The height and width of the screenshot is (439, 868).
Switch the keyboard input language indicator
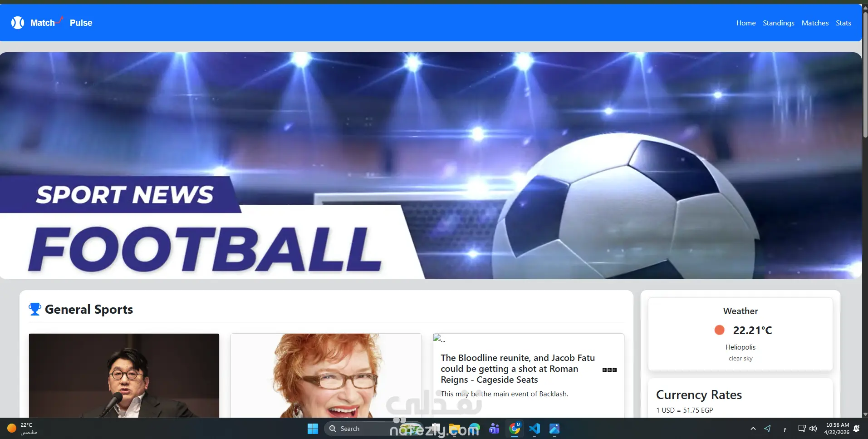coord(785,429)
